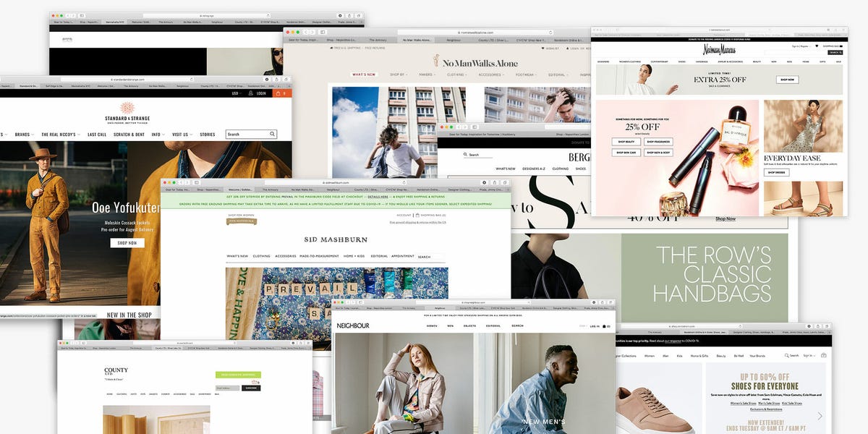Click heart favorites icon on Neiman Marcus
Screen dimensions: 868x434
[x=817, y=46]
